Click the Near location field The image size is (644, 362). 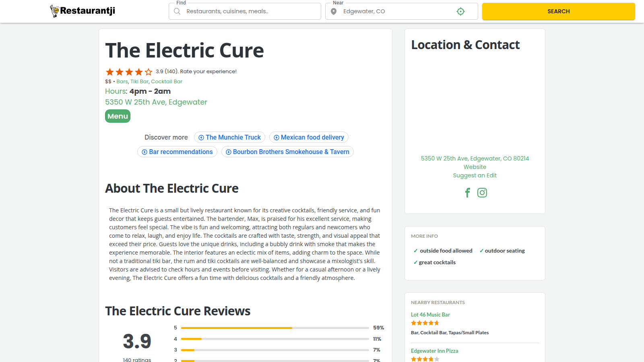(396, 11)
